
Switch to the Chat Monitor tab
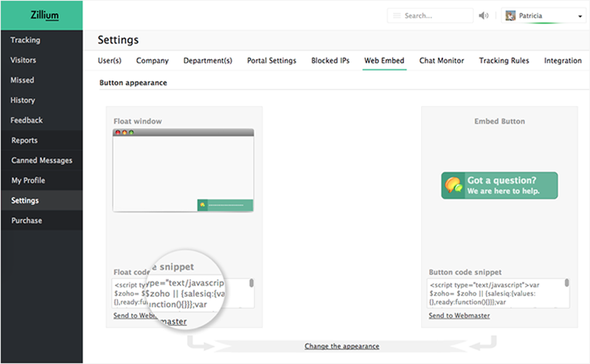(x=442, y=60)
